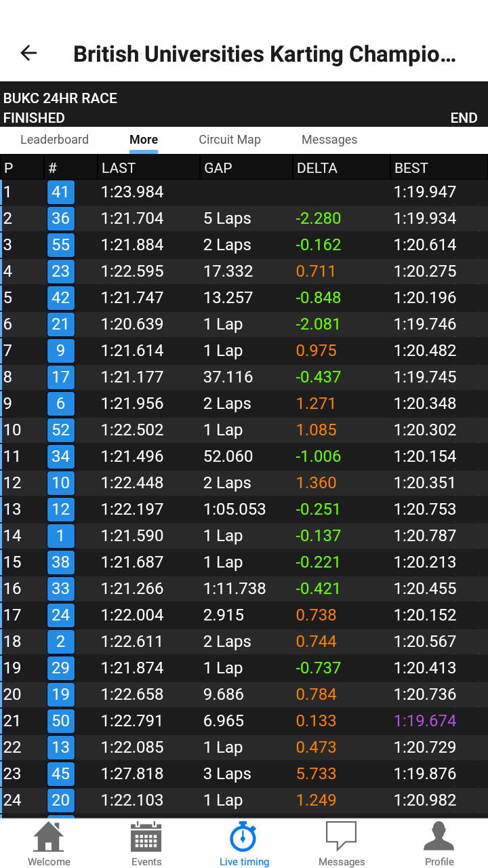This screenshot has height=868, width=488.
Task: Click the British Universities Karting Championship title
Action: (264, 54)
